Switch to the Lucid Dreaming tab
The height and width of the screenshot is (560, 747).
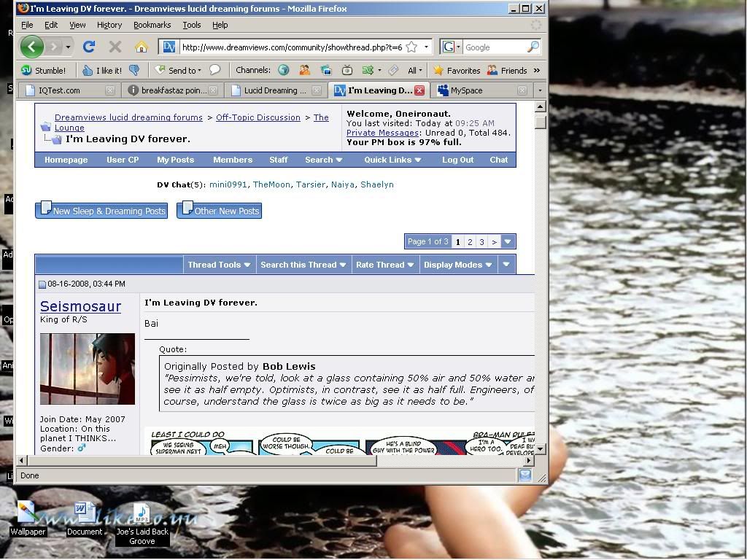tap(276, 90)
